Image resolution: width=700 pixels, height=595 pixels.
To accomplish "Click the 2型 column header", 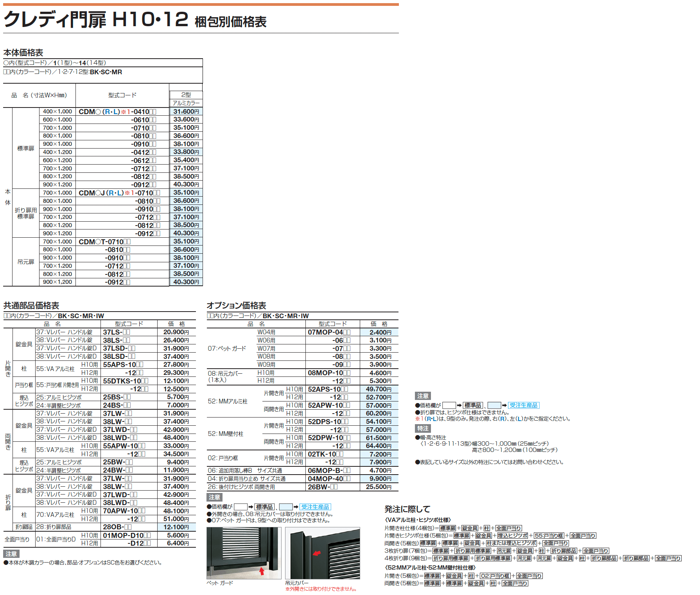I will pos(186,95).
